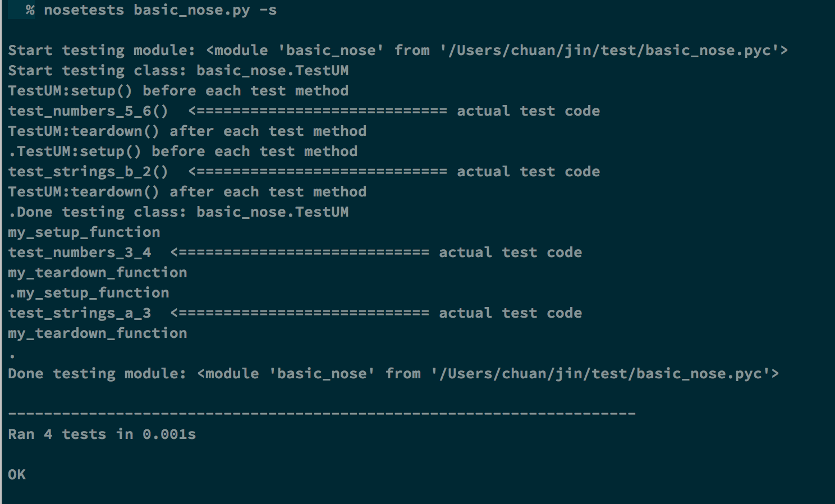The width and height of the screenshot is (835, 504).
Task: Click my_setup_function above test_numbers_3_4
Action: [x=84, y=232]
